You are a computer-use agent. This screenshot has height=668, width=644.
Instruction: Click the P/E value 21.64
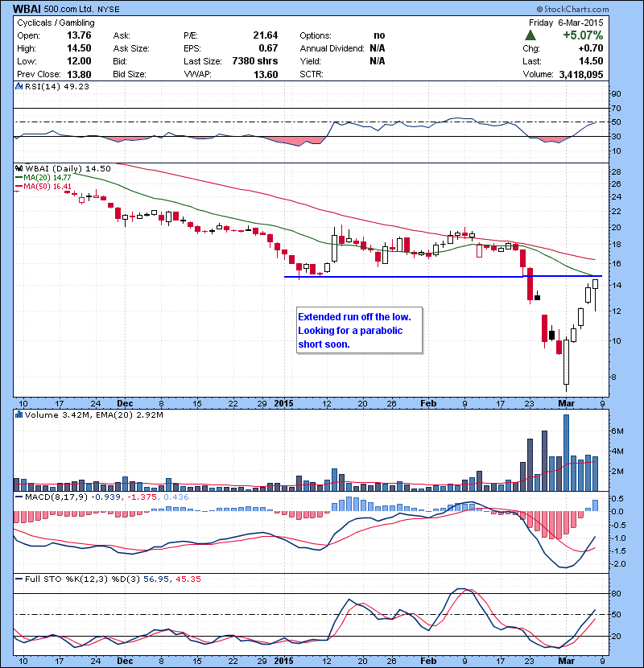point(265,35)
